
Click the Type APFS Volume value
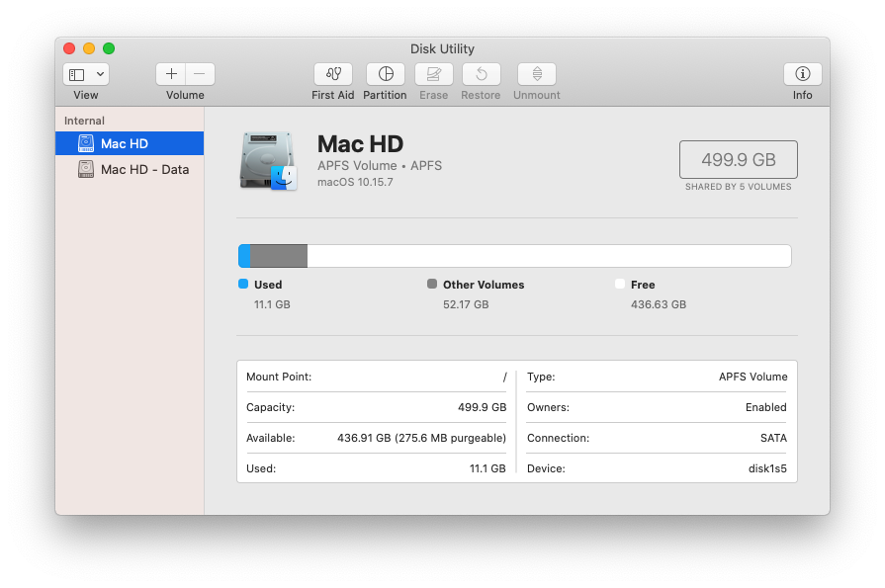pyautogui.click(x=752, y=377)
